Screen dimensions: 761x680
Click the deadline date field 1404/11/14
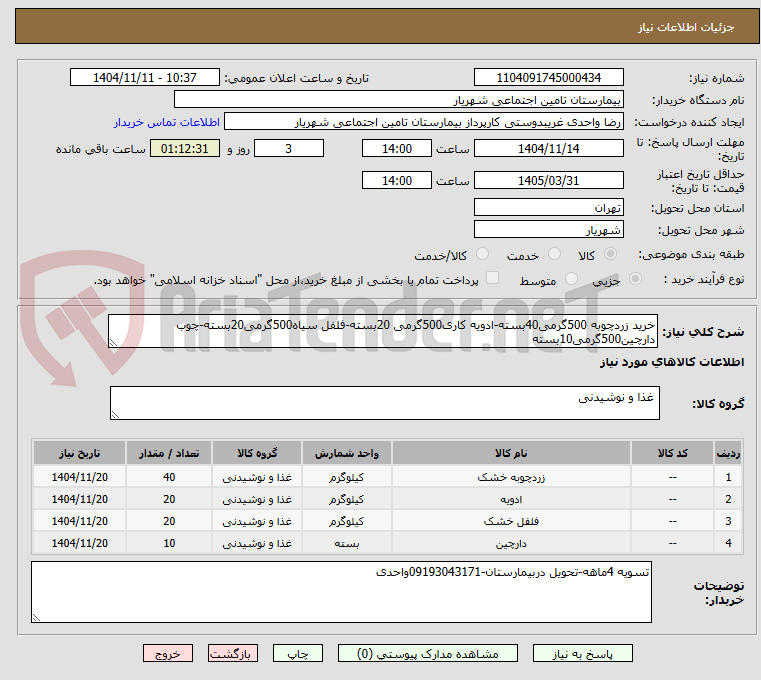(548, 149)
